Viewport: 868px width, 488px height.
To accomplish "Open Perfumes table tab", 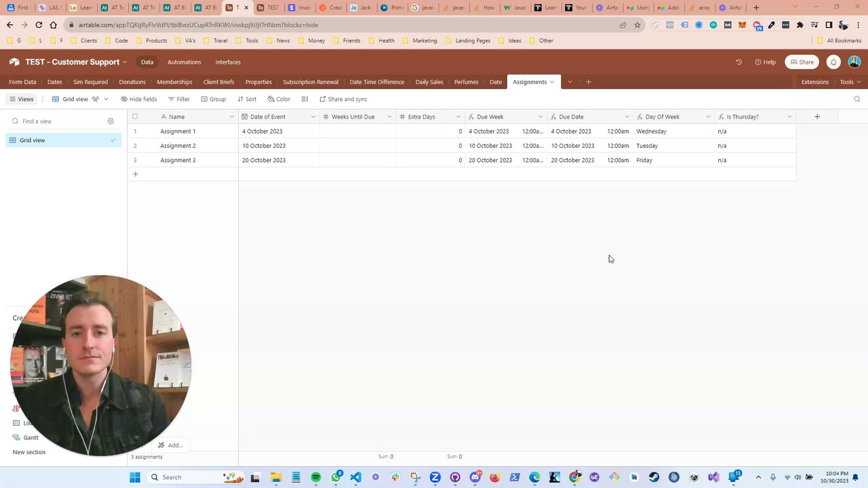I will 466,82.
